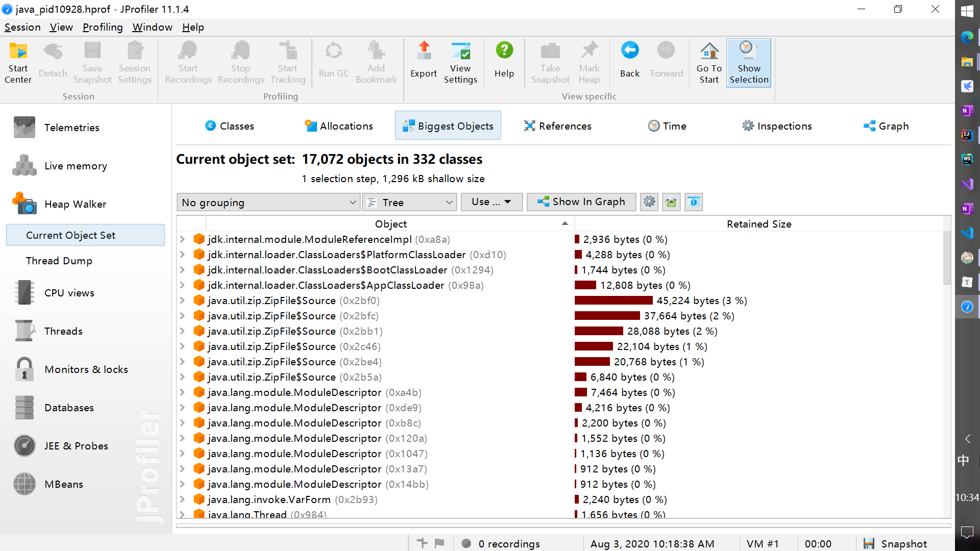Expand the java.util.zip.ZipFile$Source 0x2bf0 entry
Screen dimensions: 980x551
coord(184,300)
